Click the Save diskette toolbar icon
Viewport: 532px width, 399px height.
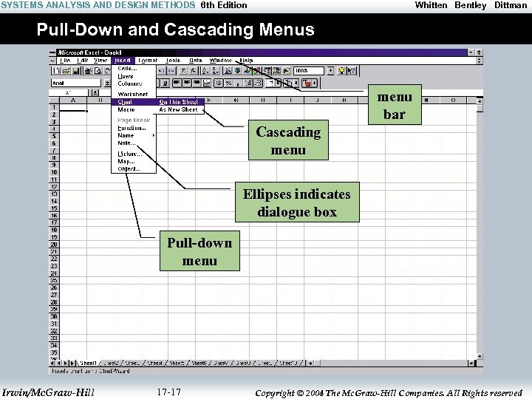point(76,71)
